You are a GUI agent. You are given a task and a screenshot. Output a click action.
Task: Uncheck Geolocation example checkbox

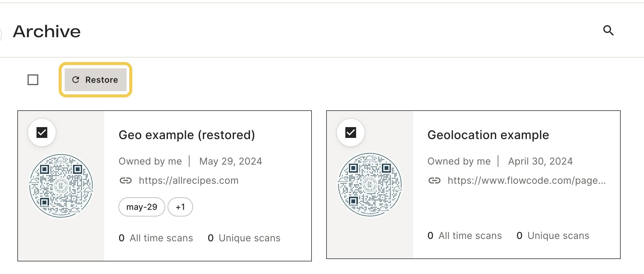[x=351, y=133]
